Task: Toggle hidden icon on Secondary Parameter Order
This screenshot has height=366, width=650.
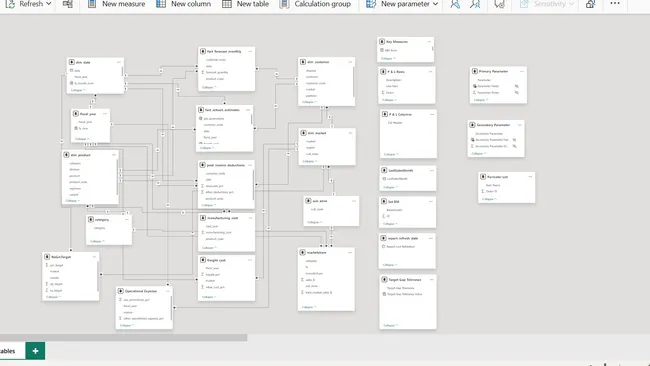Action: tap(514, 146)
